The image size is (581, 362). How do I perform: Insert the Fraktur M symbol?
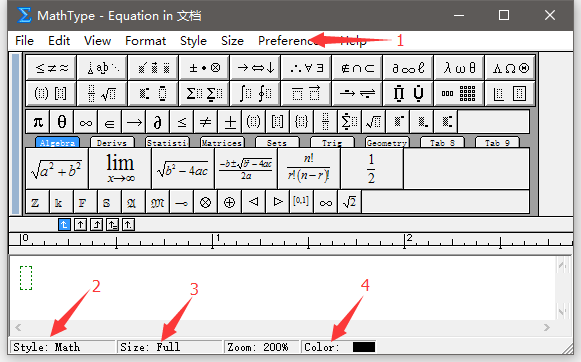tap(157, 202)
